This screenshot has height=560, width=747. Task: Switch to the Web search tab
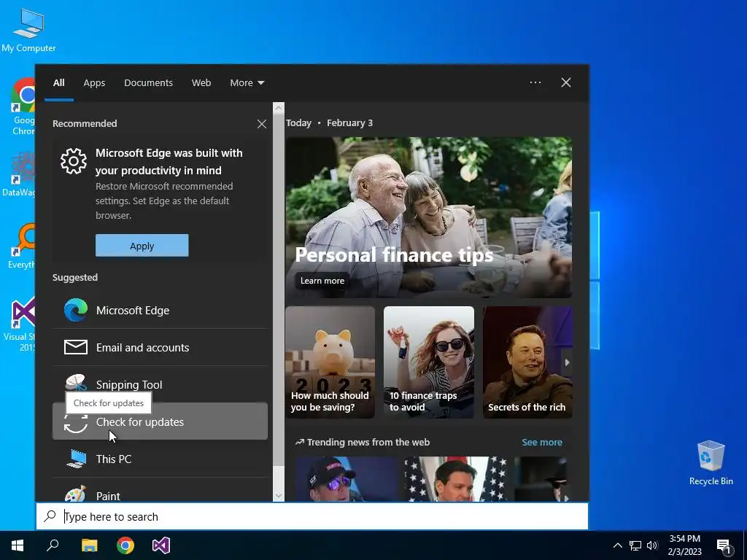coord(201,83)
